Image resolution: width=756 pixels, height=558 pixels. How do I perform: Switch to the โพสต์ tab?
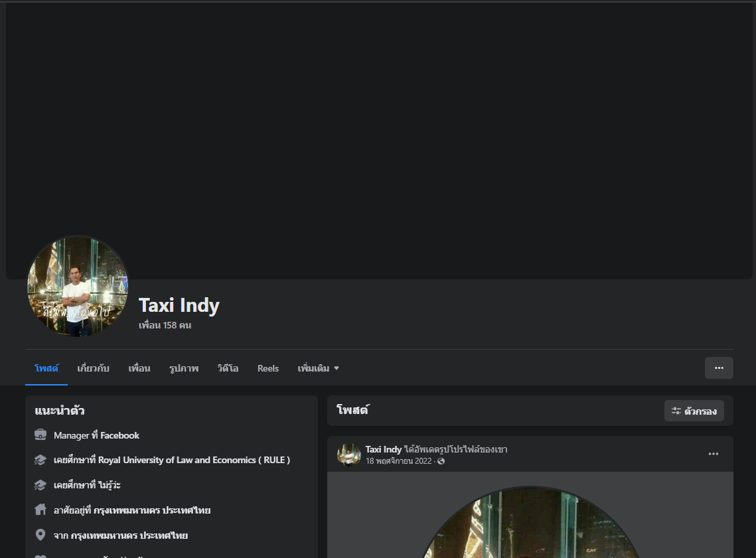tap(46, 368)
